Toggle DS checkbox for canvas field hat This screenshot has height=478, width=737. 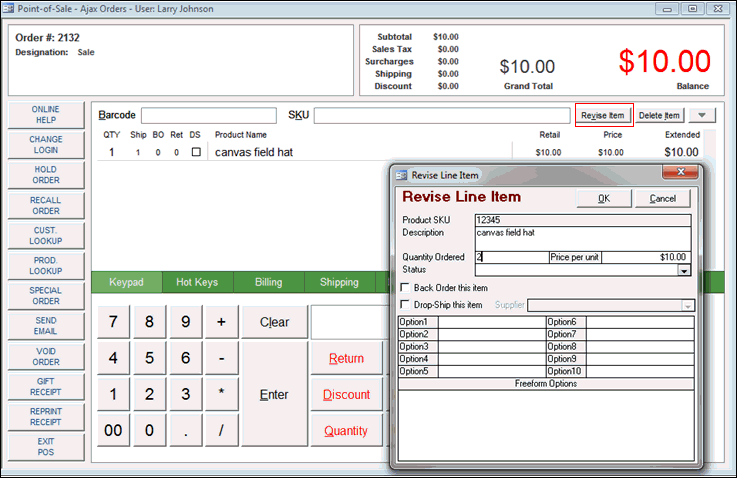click(196, 152)
